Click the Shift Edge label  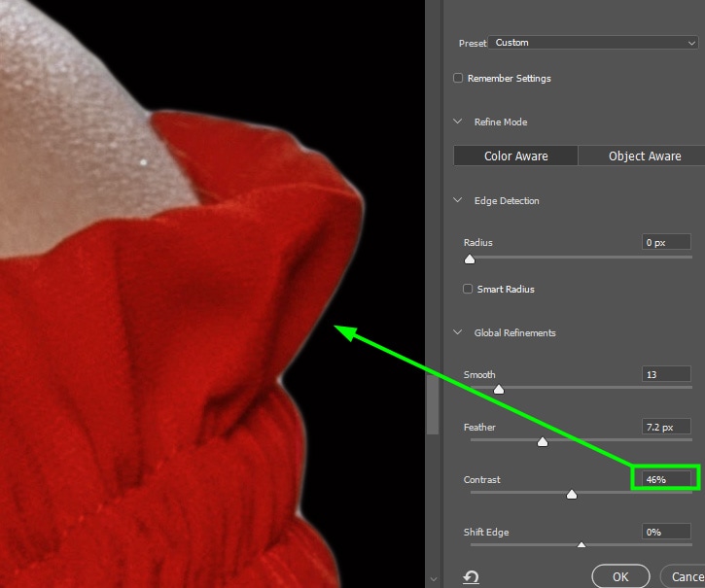[x=486, y=533]
